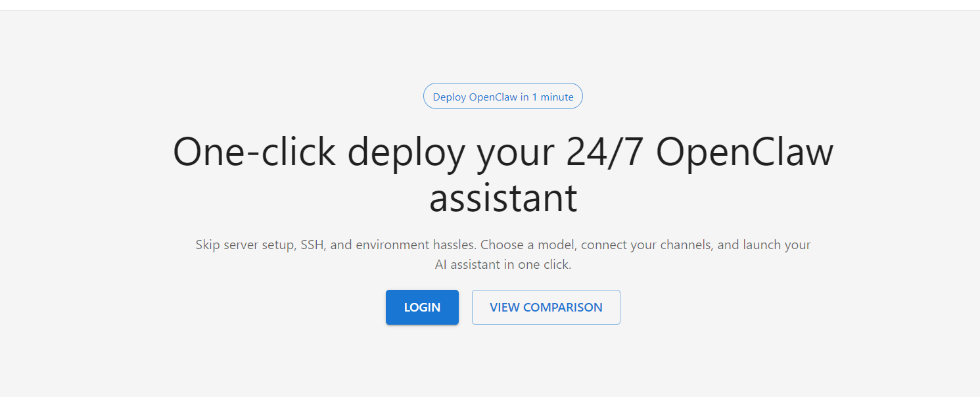The height and width of the screenshot is (397, 980).
Task: Click the word "minute" inside the pill badge
Action: (x=557, y=97)
